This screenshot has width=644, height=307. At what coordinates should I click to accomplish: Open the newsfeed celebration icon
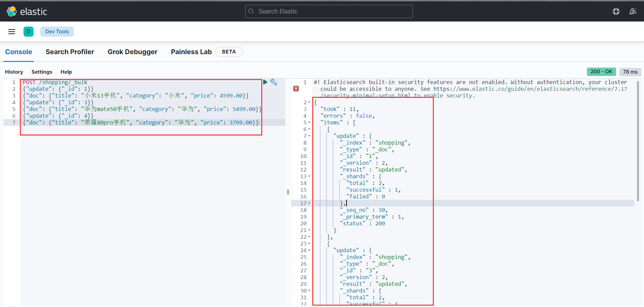(633, 11)
